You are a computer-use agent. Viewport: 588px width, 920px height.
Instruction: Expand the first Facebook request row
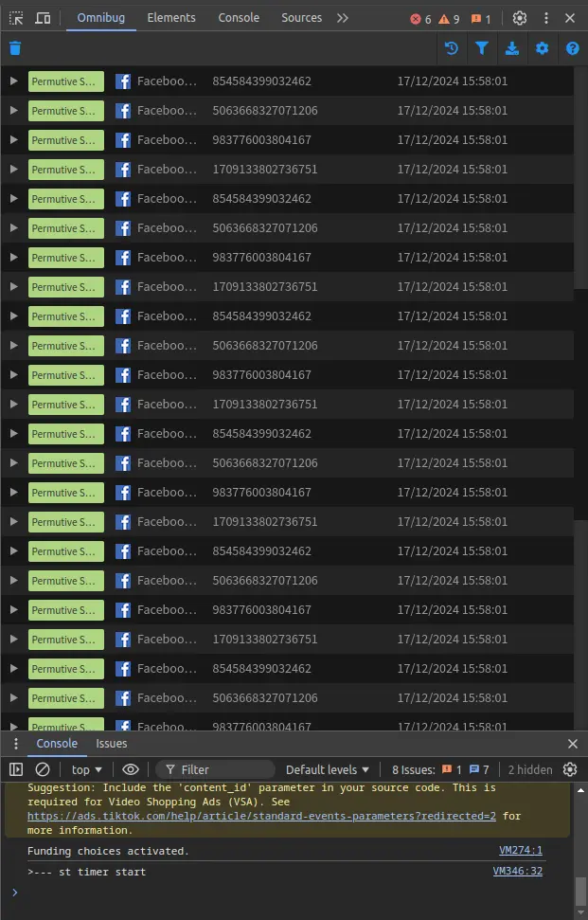click(13, 81)
